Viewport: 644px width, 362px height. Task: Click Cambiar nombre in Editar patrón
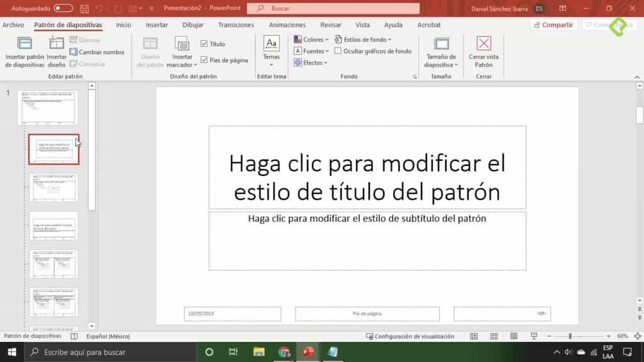tap(97, 52)
